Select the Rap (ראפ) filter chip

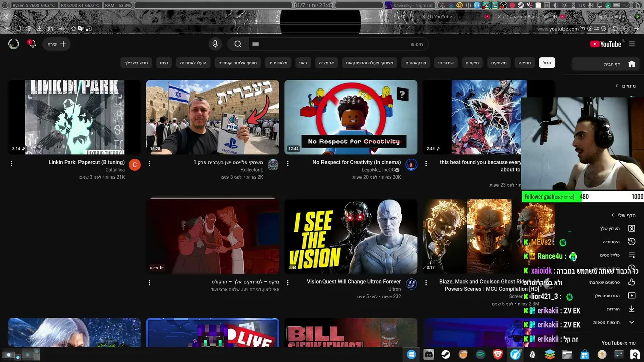[303, 63]
